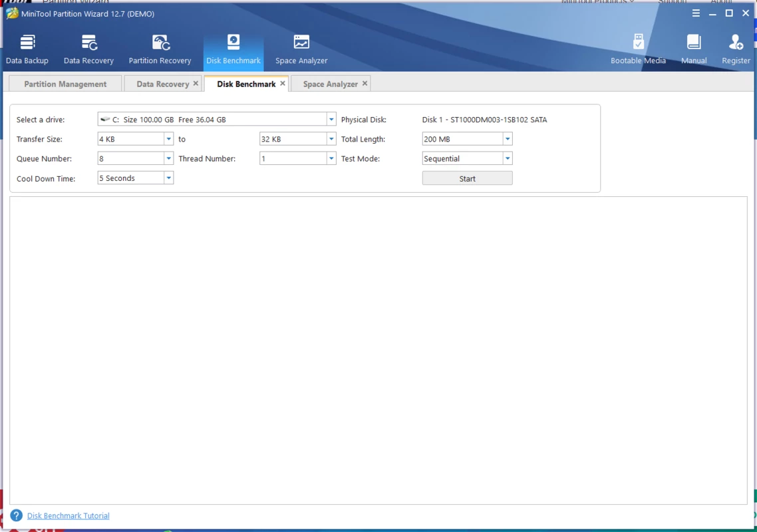Switch to the Space Analyzer tab

coord(330,84)
